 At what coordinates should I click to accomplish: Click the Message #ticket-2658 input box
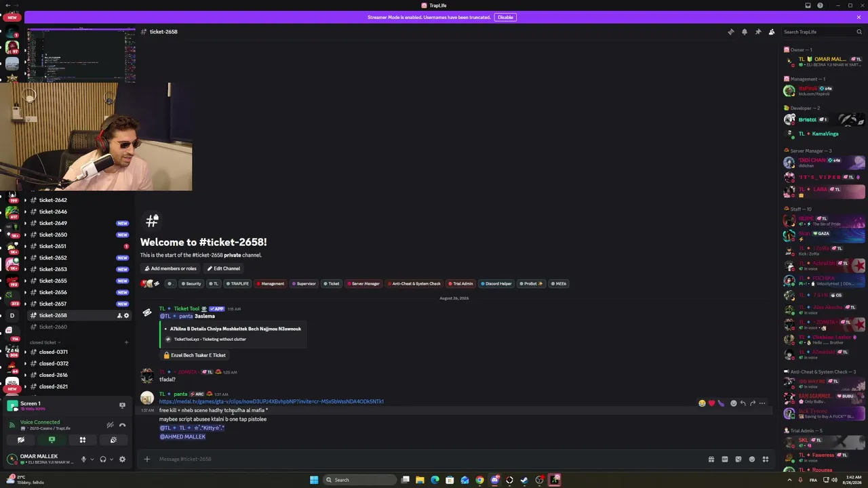427,459
